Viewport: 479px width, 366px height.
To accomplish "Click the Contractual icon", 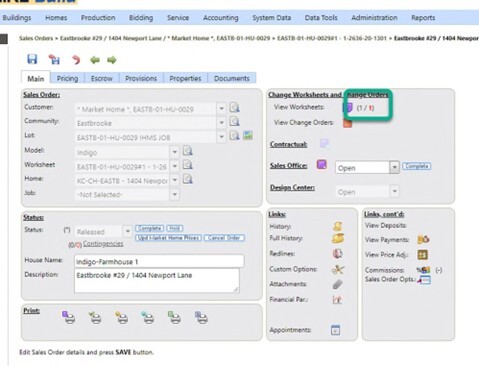I will click(x=324, y=143).
